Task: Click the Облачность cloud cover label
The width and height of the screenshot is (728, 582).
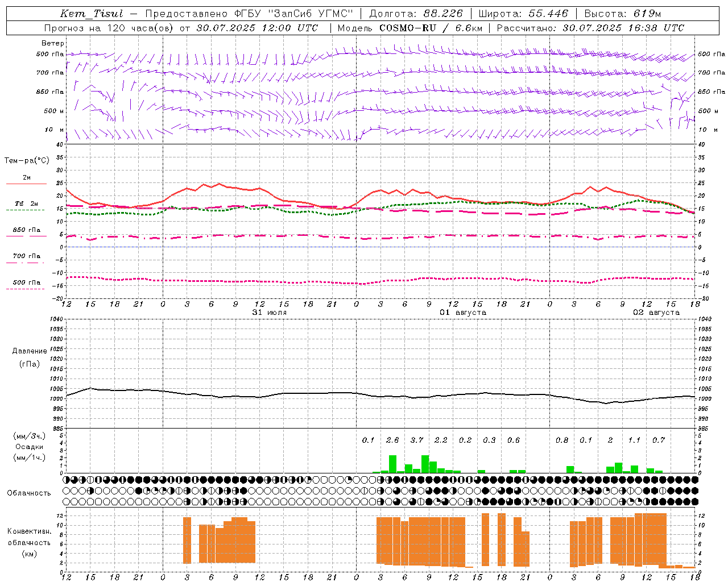Action: pos(29,493)
